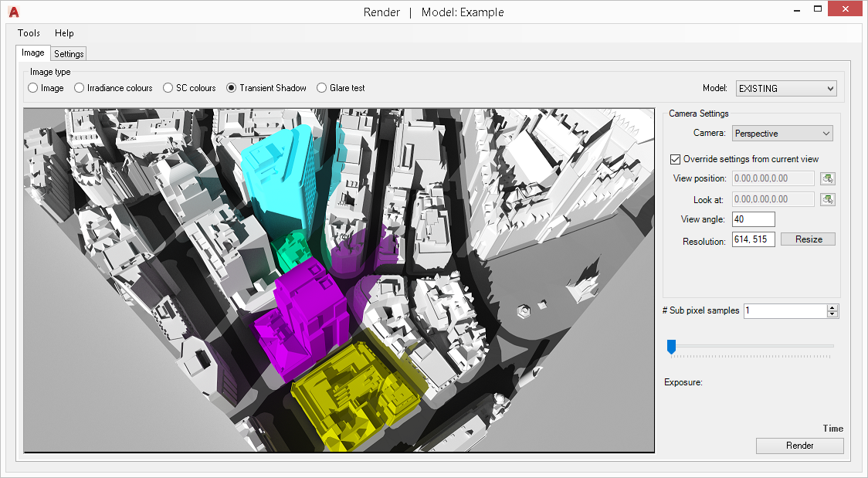Click the View angle input field
868x478 pixels.
753,219
